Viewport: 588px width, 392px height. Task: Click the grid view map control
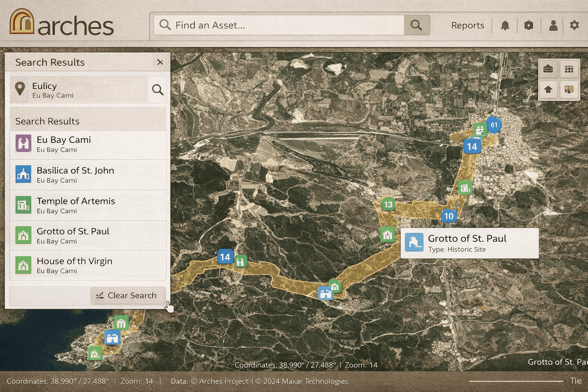pyautogui.click(x=569, y=69)
